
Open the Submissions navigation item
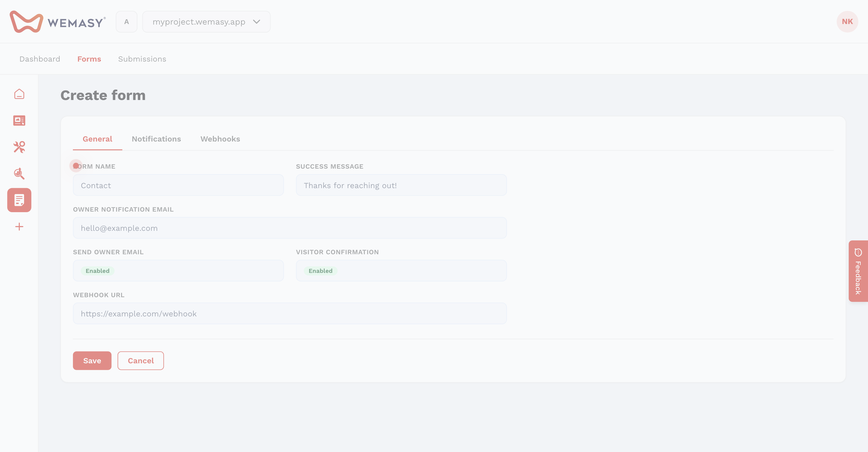tap(142, 59)
